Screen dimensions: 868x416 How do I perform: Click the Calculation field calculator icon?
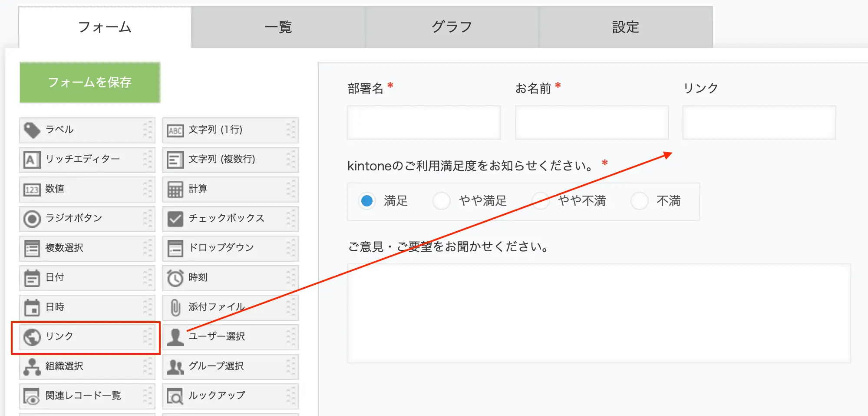[175, 190]
